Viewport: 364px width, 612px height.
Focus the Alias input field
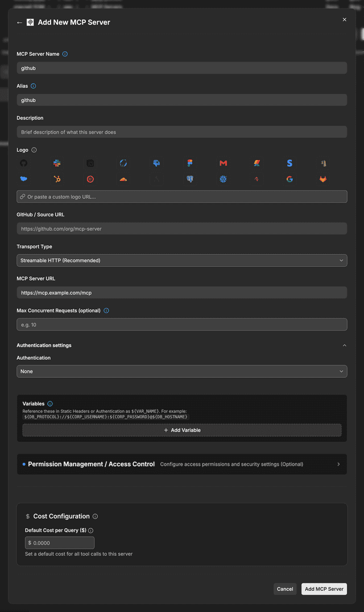coord(181,100)
